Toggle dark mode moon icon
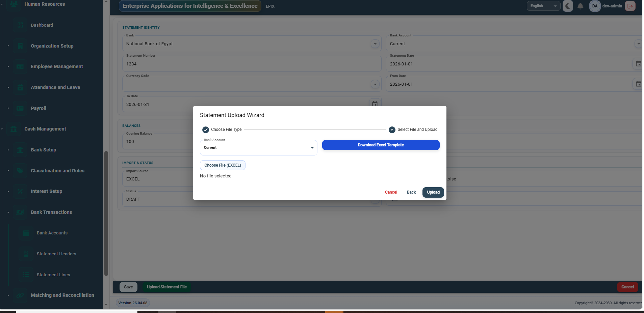This screenshot has width=644, height=313. point(568,6)
